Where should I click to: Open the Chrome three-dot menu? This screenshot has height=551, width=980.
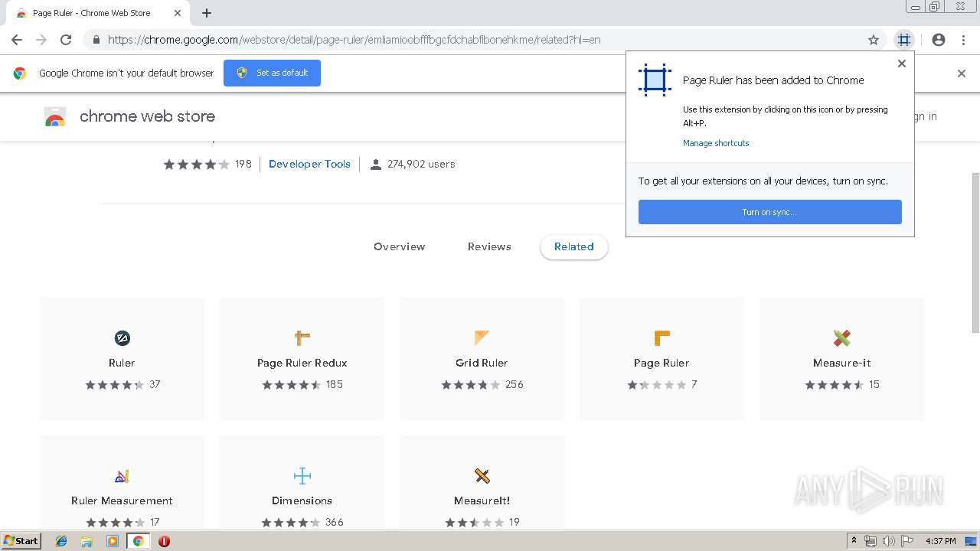963,40
